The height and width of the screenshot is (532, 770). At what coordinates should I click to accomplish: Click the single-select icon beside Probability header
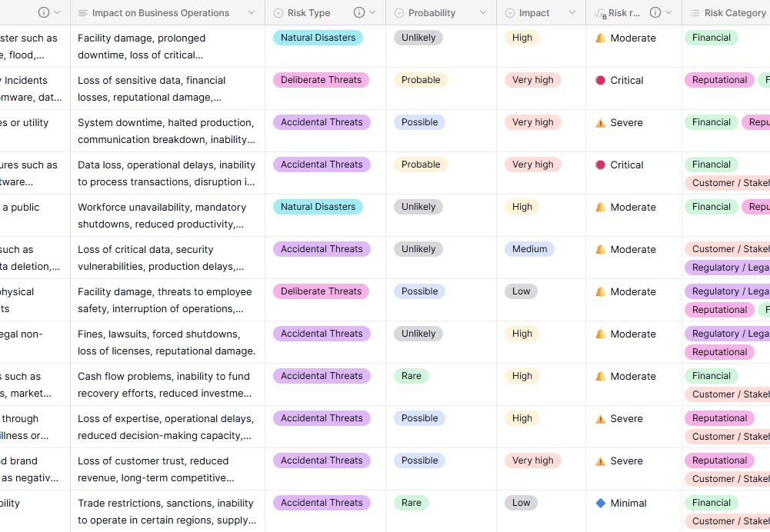click(x=399, y=13)
